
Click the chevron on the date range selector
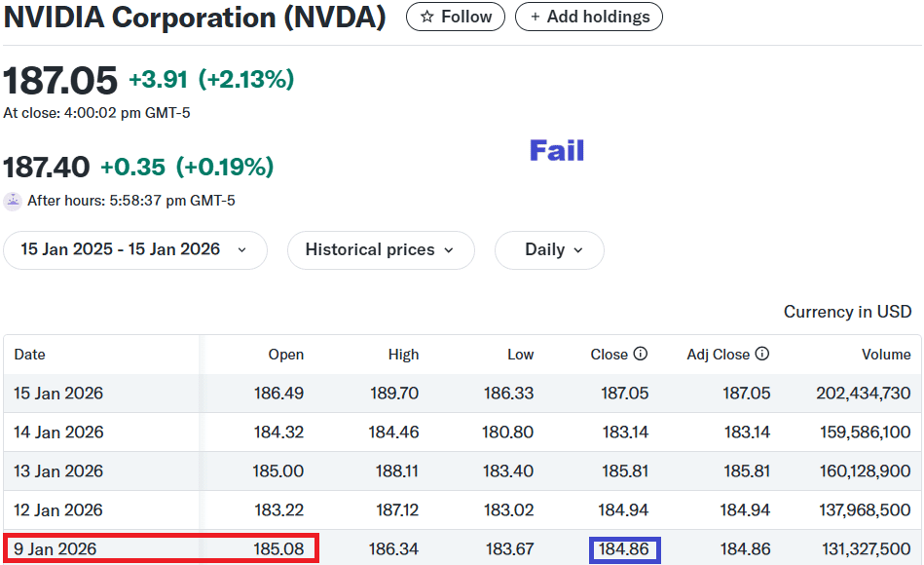pos(241,250)
